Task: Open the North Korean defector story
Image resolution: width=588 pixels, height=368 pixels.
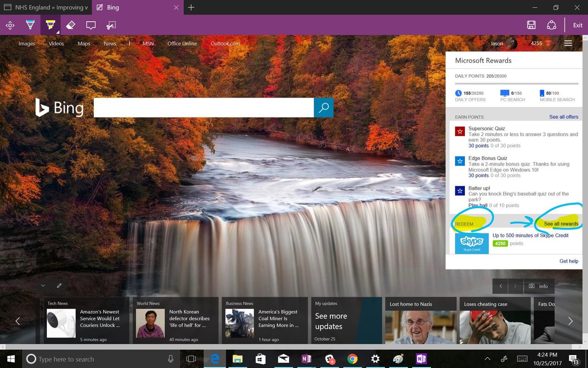Action: [x=176, y=320]
